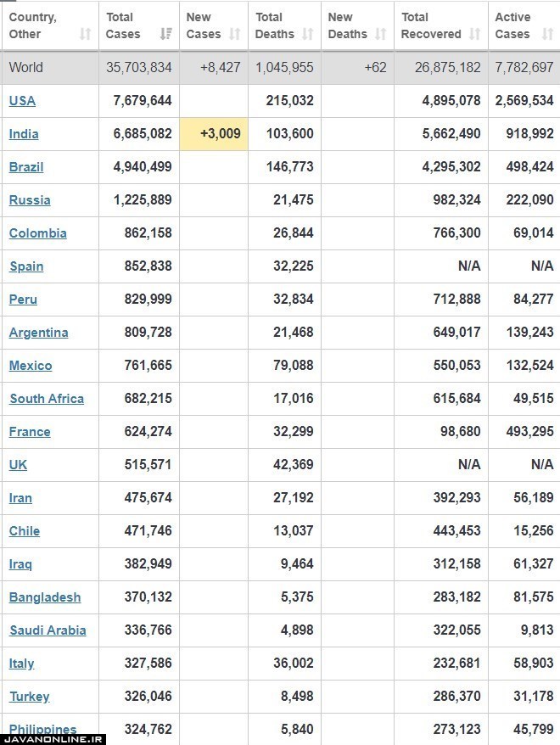Open the Turkey link
The image size is (560, 745).
pos(30,697)
